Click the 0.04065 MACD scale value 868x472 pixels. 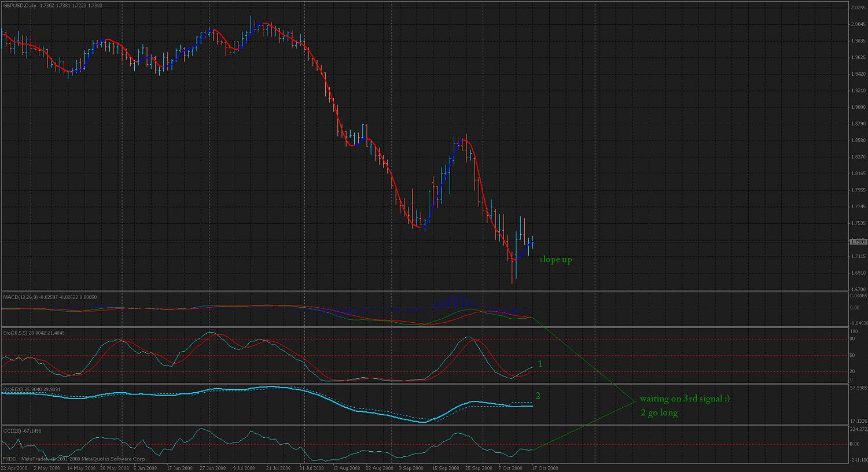click(x=858, y=296)
